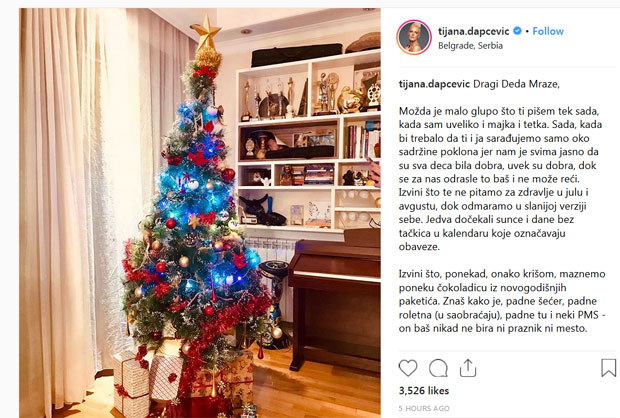Image resolution: width=620 pixels, height=418 pixels.
Task: View the 3,526 likes list
Action: tap(424, 391)
